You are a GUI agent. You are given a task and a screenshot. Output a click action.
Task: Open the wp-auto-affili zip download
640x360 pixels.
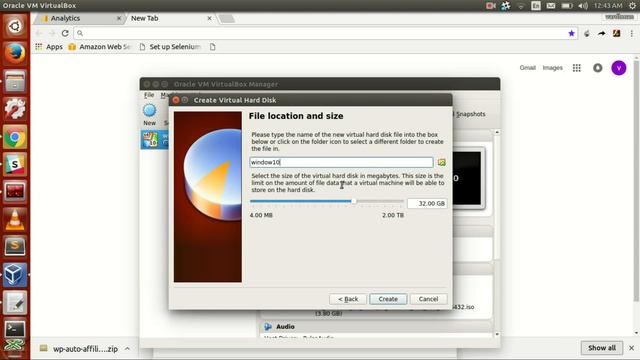(x=79, y=349)
